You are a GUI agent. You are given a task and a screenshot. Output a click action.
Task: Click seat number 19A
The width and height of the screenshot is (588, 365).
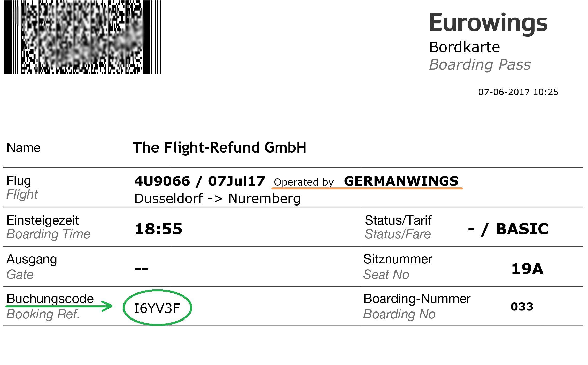(x=527, y=269)
